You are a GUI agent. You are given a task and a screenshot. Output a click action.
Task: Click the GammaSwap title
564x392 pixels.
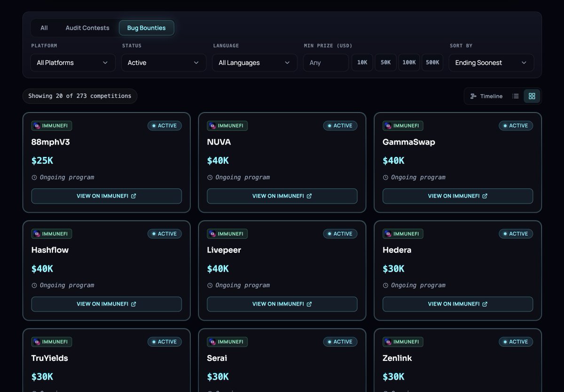(409, 142)
